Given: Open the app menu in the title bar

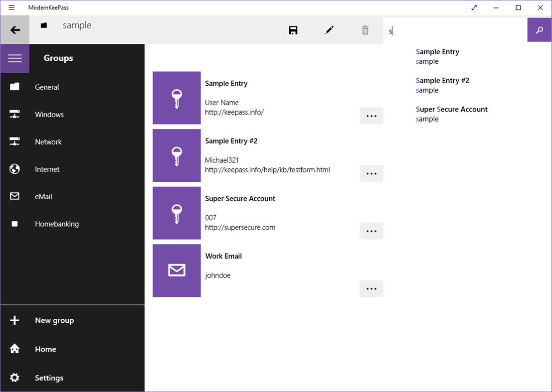Looking at the screenshot, I should click(x=11, y=7).
